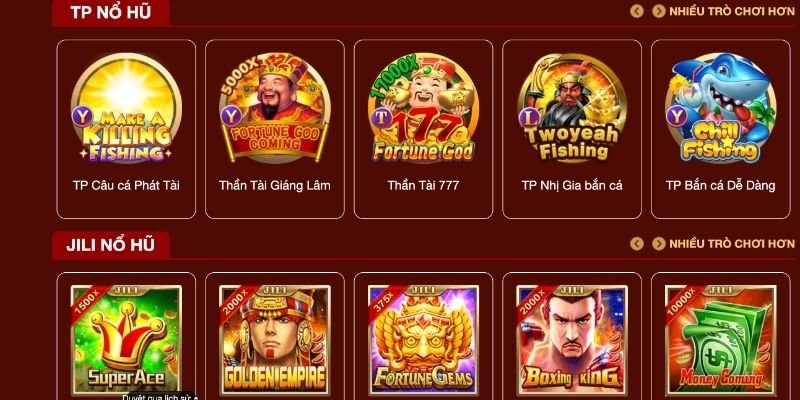Viewport: 800px width, 400px height.
Task: Open the Money Coming game thumbnail
Action: 720,340
